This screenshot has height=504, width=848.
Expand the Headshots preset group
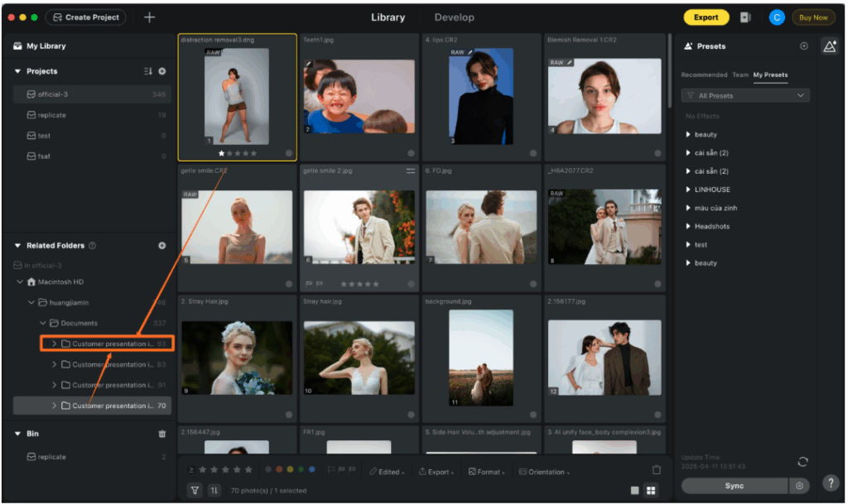pyautogui.click(x=688, y=226)
